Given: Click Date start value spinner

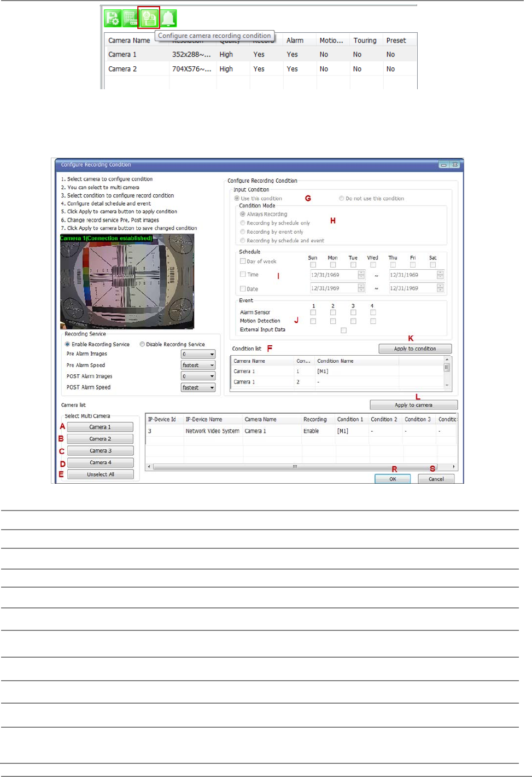Looking at the screenshot, I should coord(361,288).
